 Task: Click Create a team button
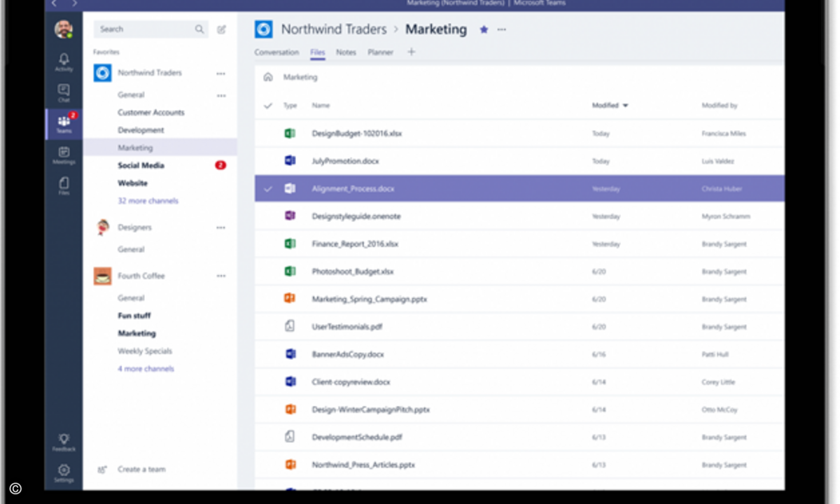[132, 470]
